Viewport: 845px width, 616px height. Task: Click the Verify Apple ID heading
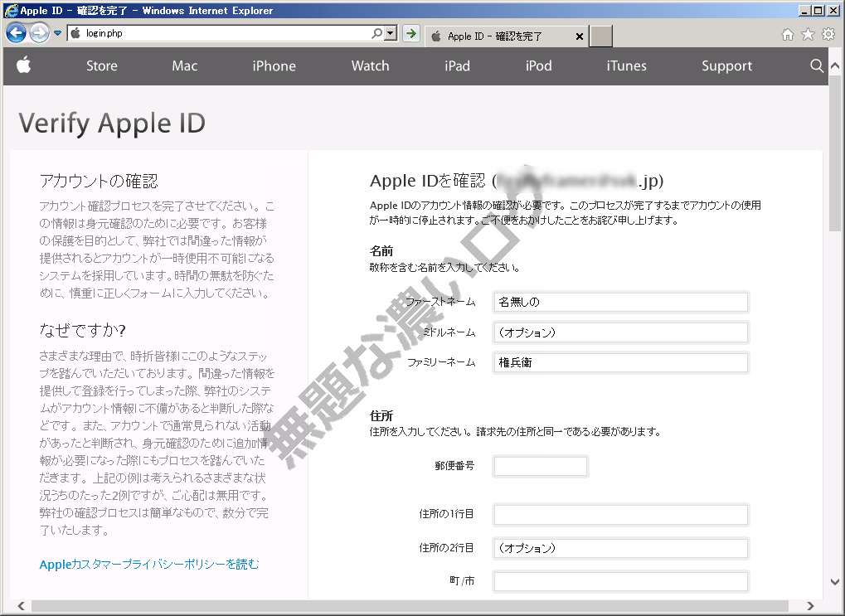point(112,123)
